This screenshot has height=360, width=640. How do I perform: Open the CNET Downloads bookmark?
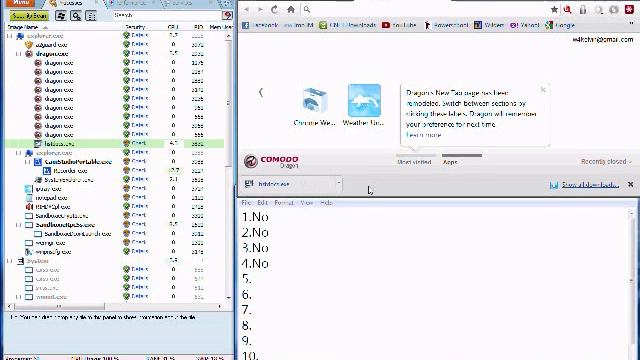(x=347, y=25)
